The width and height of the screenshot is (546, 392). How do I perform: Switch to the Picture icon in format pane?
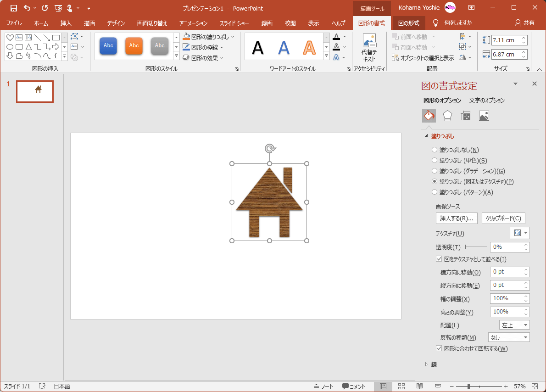point(484,116)
